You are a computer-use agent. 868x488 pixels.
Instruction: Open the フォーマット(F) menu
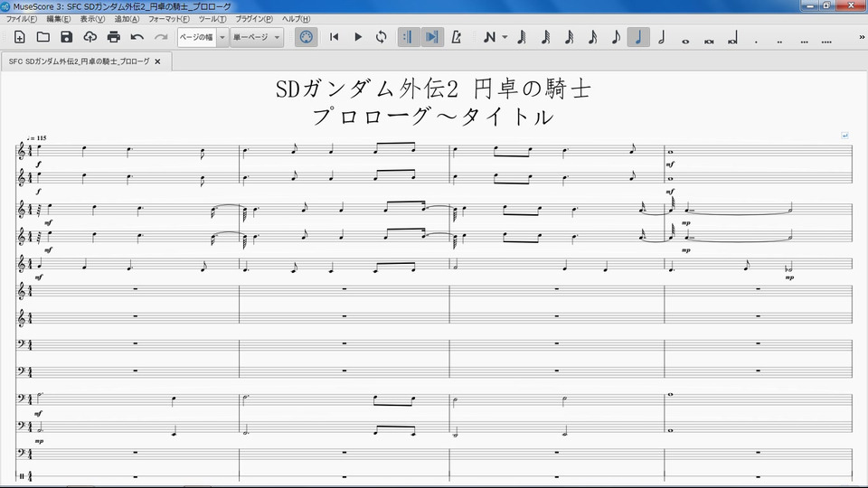(x=169, y=19)
